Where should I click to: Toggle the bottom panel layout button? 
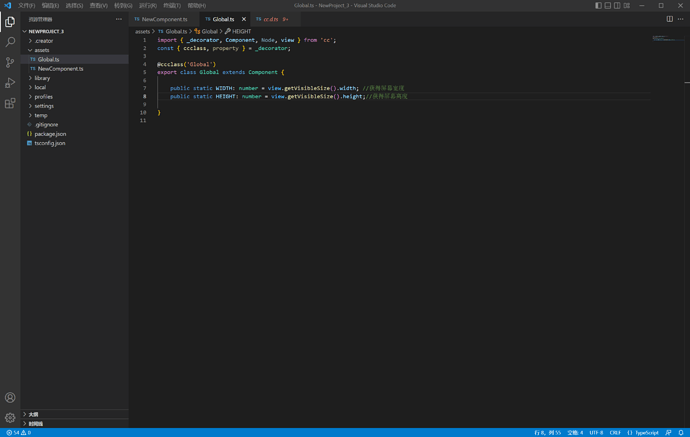point(608,5)
